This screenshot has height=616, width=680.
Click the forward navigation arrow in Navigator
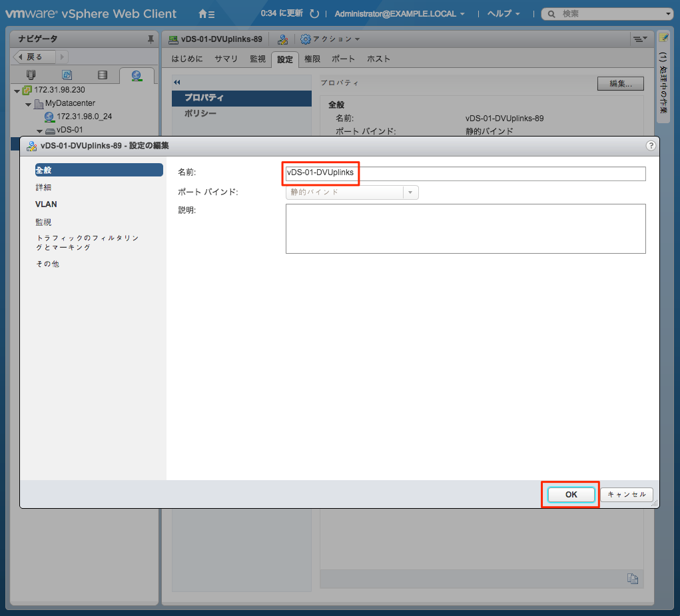(x=62, y=57)
